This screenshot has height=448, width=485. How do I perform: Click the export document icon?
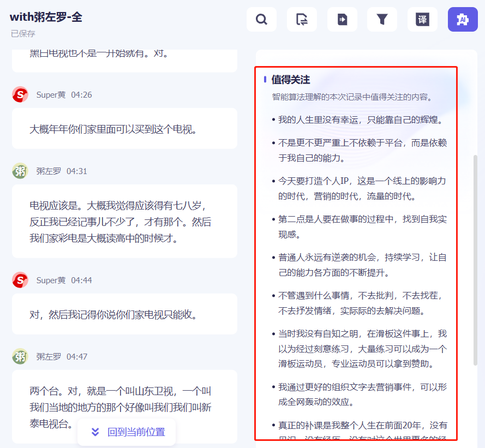[342, 19]
